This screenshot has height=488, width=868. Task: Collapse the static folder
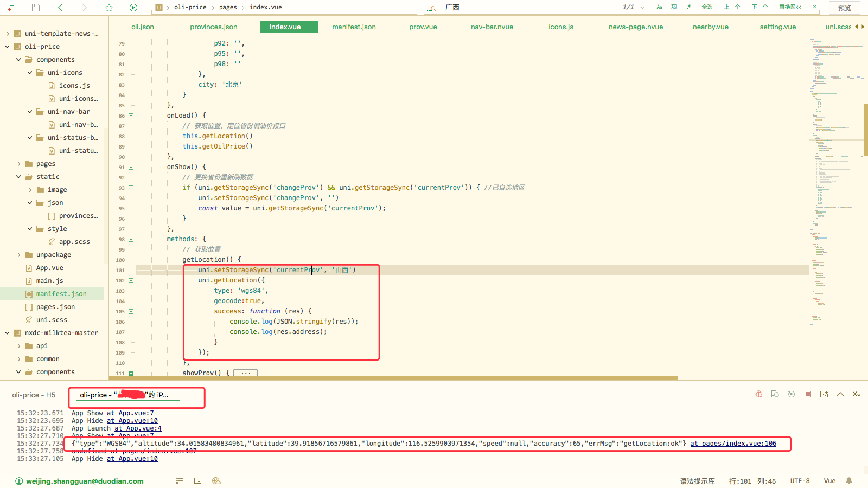[18, 177]
